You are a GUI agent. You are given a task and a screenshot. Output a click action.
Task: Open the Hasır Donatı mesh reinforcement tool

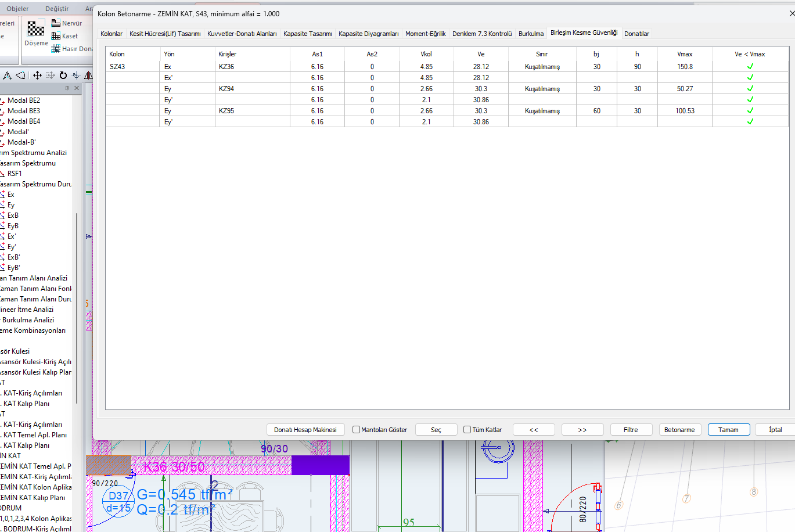click(71, 49)
